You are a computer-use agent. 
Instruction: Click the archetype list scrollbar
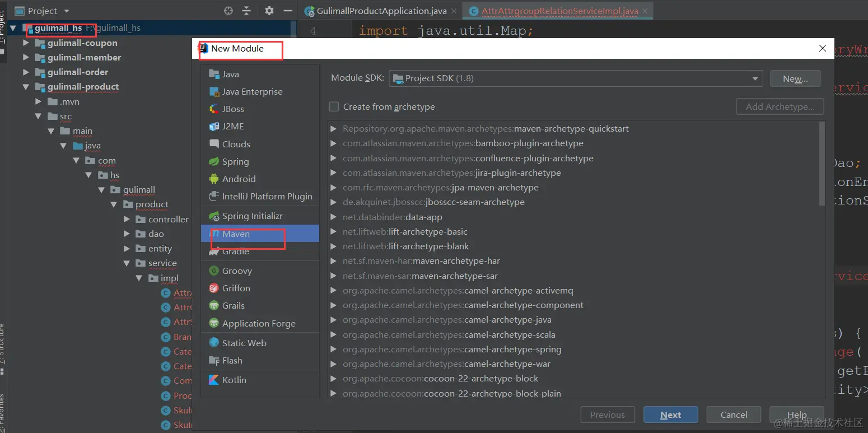tap(822, 164)
